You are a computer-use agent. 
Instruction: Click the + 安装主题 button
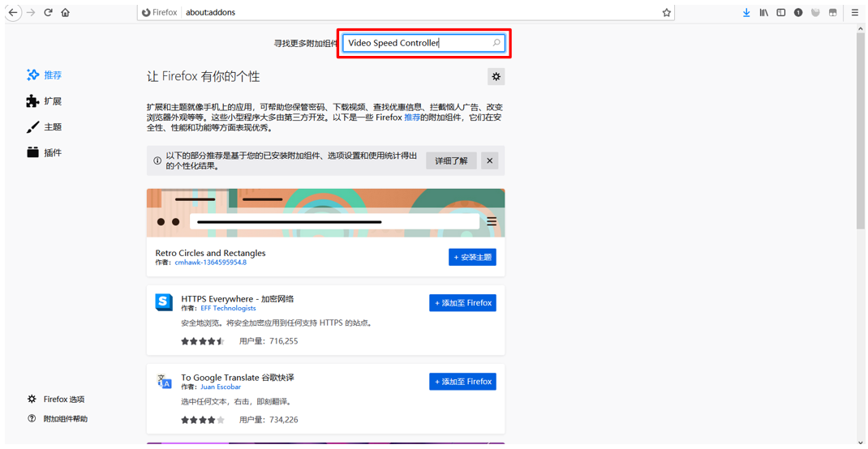click(x=472, y=257)
